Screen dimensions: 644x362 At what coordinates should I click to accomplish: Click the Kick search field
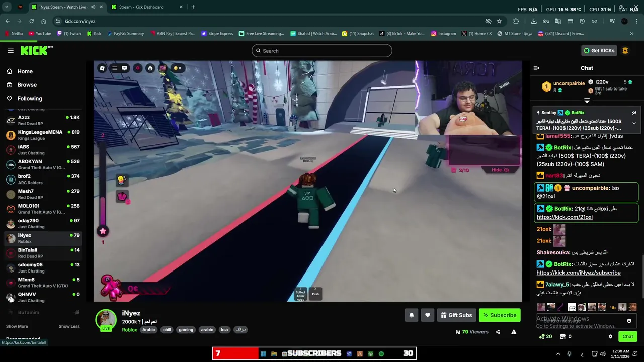point(322,51)
